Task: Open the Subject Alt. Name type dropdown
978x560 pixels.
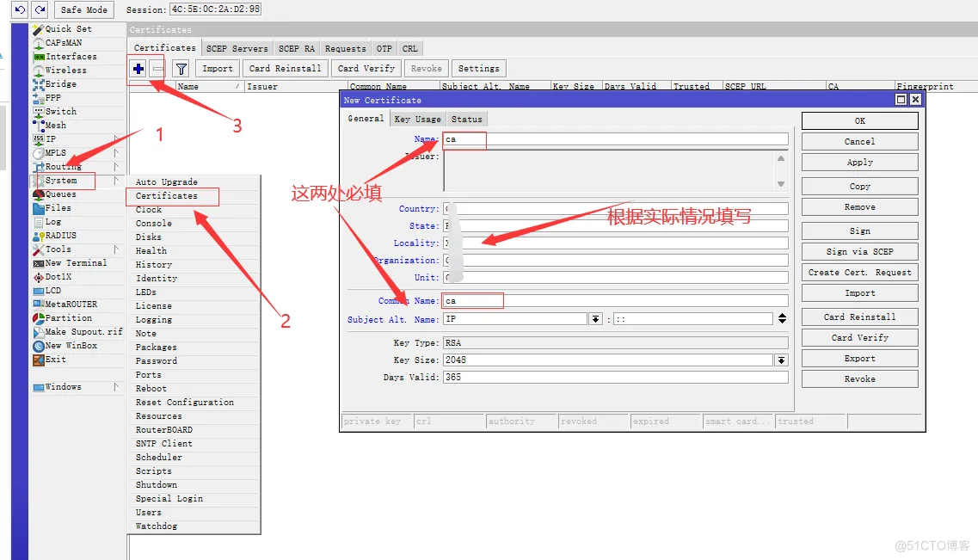Action: tap(595, 319)
